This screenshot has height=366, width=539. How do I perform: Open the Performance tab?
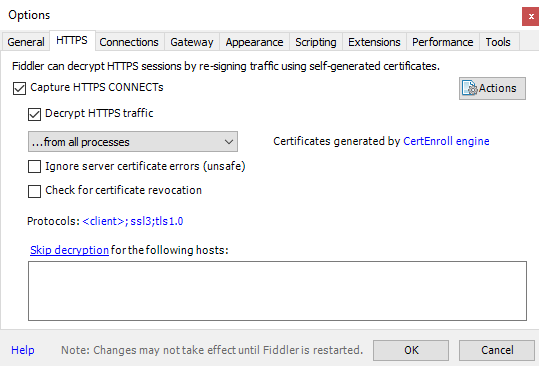point(443,42)
